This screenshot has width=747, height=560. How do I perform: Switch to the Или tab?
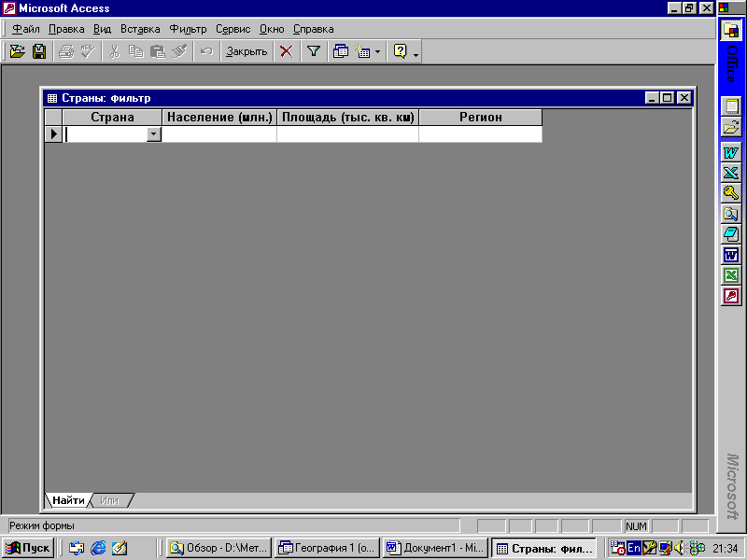pyautogui.click(x=109, y=500)
